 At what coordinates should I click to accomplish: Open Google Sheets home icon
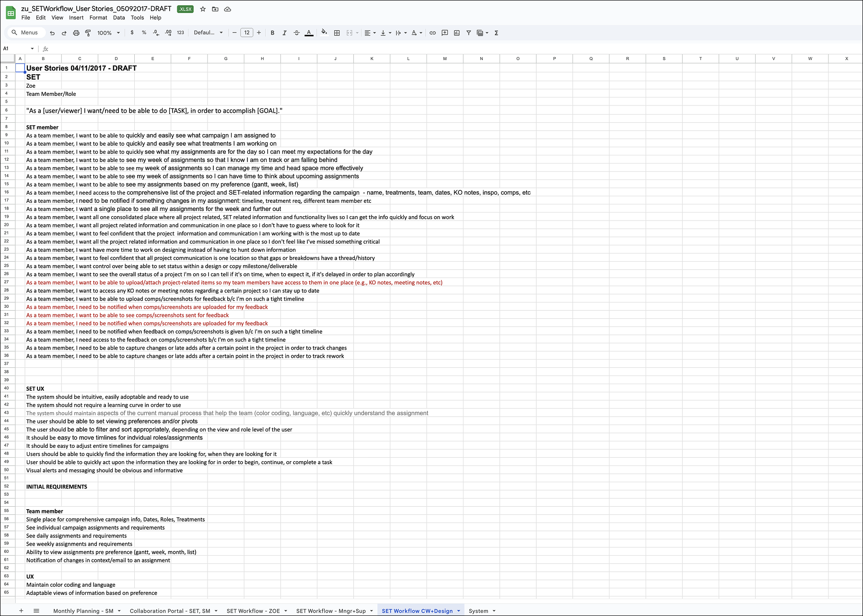pos(11,13)
